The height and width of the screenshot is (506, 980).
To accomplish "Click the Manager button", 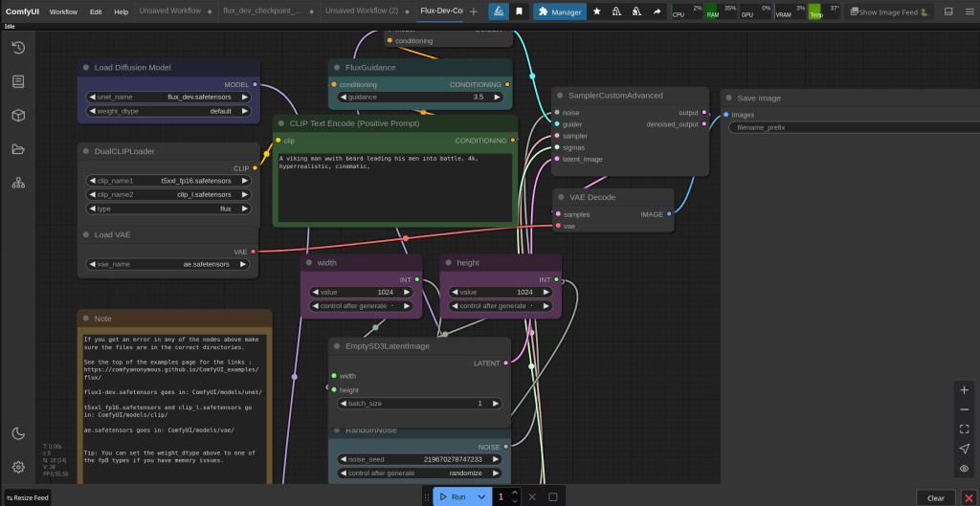I will click(560, 11).
